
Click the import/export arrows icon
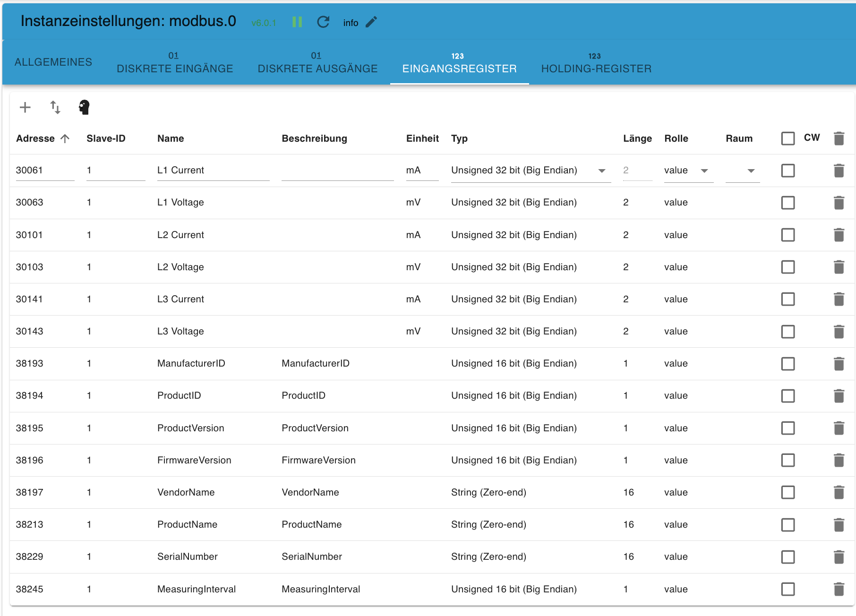[x=55, y=107]
